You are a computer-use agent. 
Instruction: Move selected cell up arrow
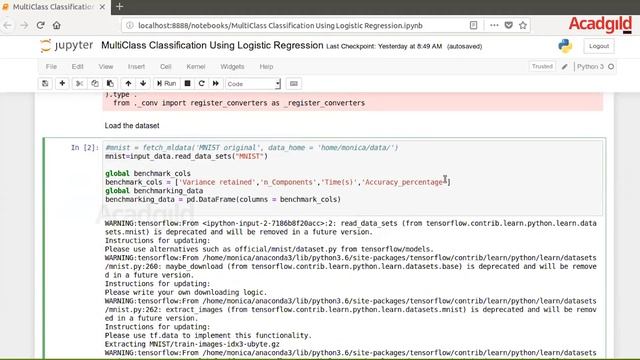click(x=128, y=84)
